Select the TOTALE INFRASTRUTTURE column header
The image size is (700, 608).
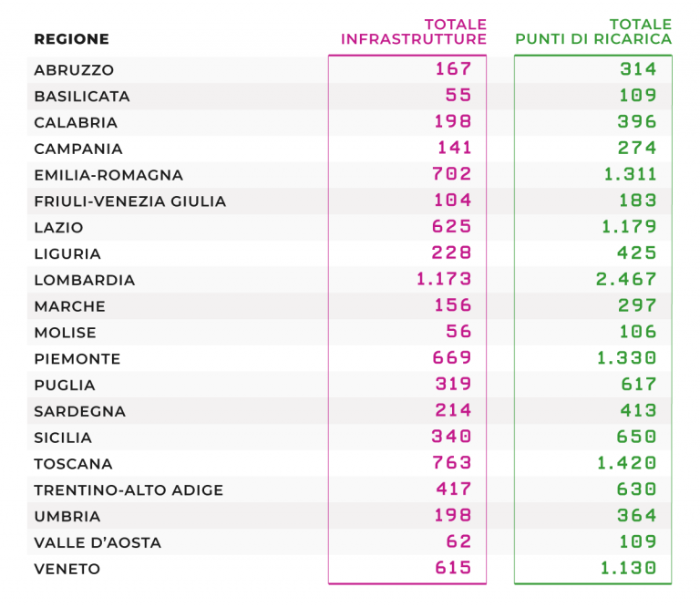coord(414,32)
